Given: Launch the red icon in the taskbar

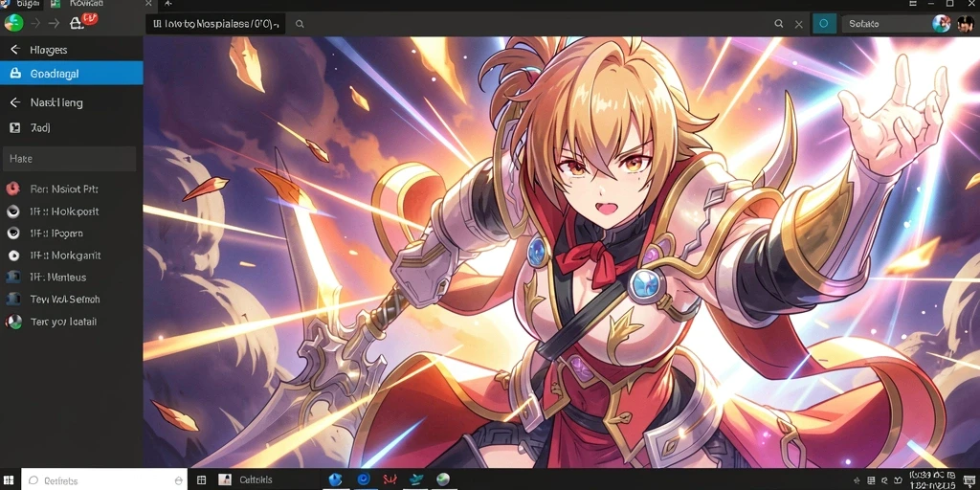Looking at the screenshot, I should 390,480.
